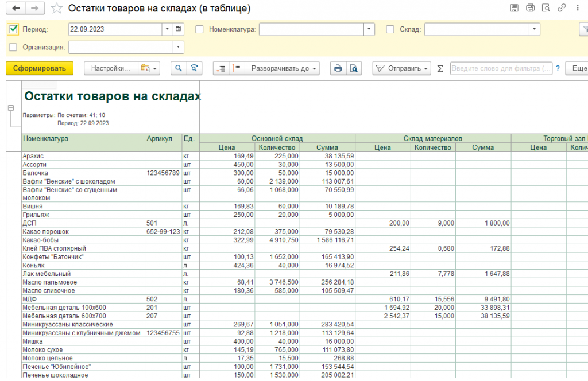The width and height of the screenshot is (588, 381).
Task: Enable the Склад filter checkbox
Action: [x=390, y=29]
